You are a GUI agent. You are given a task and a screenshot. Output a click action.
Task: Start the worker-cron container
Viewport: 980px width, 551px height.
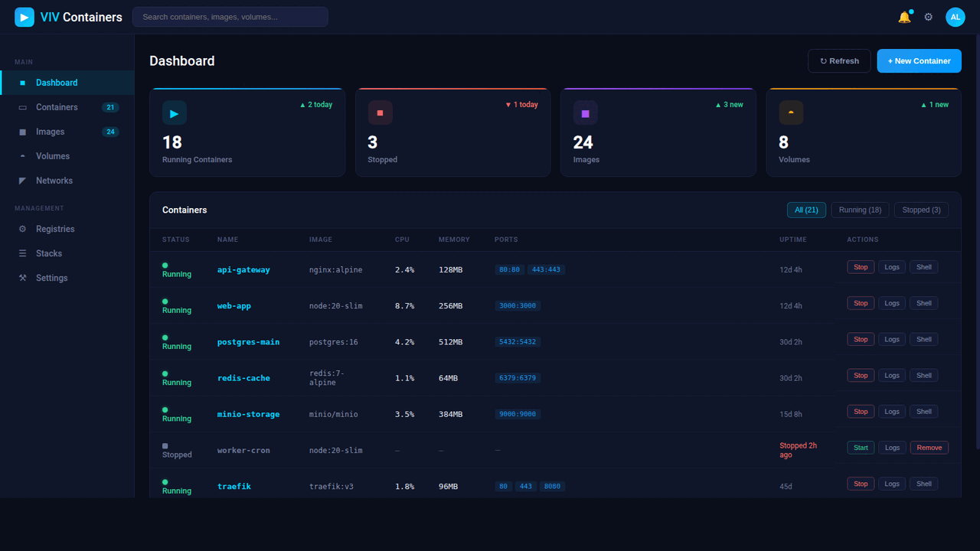pos(861,447)
